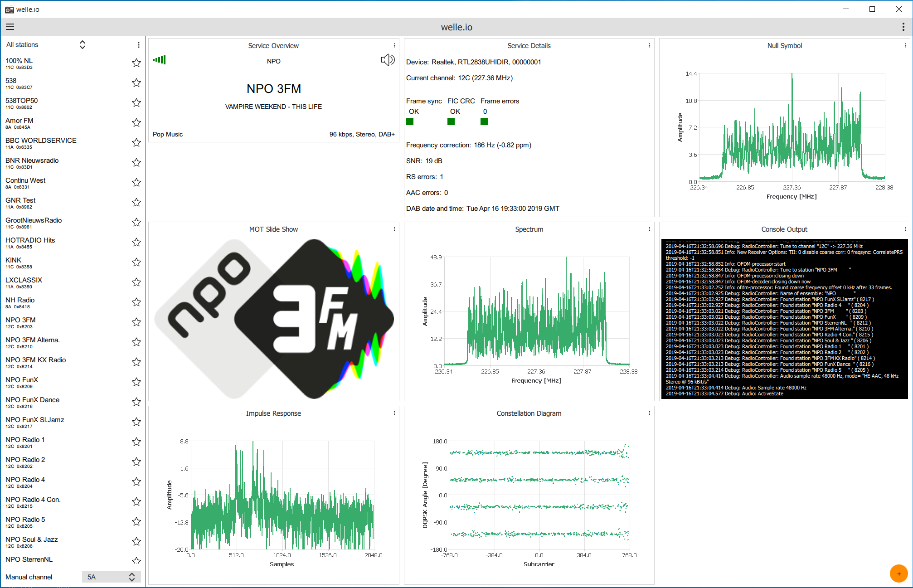Open MOT Slide Show panel options

[x=394, y=229]
